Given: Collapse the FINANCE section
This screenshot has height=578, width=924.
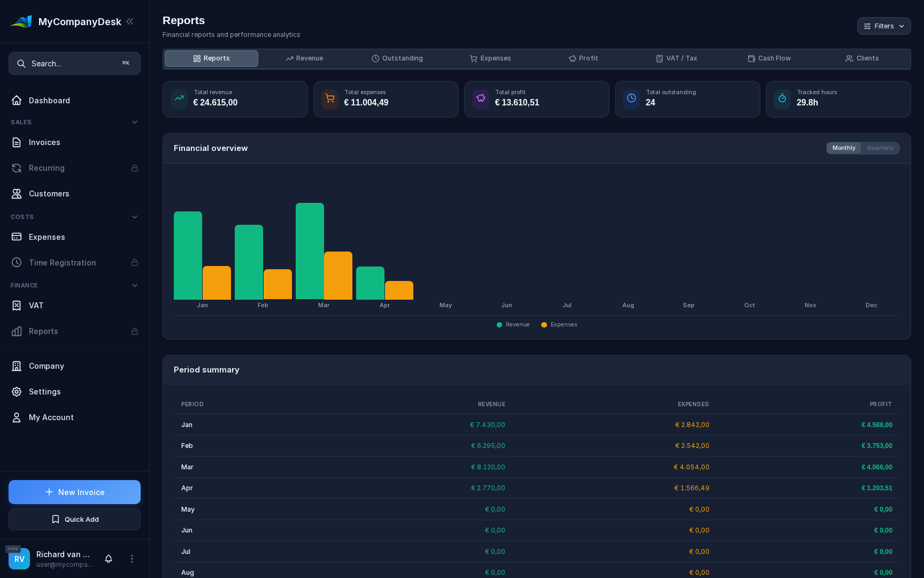Looking at the screenshot, I should (135, 285).
